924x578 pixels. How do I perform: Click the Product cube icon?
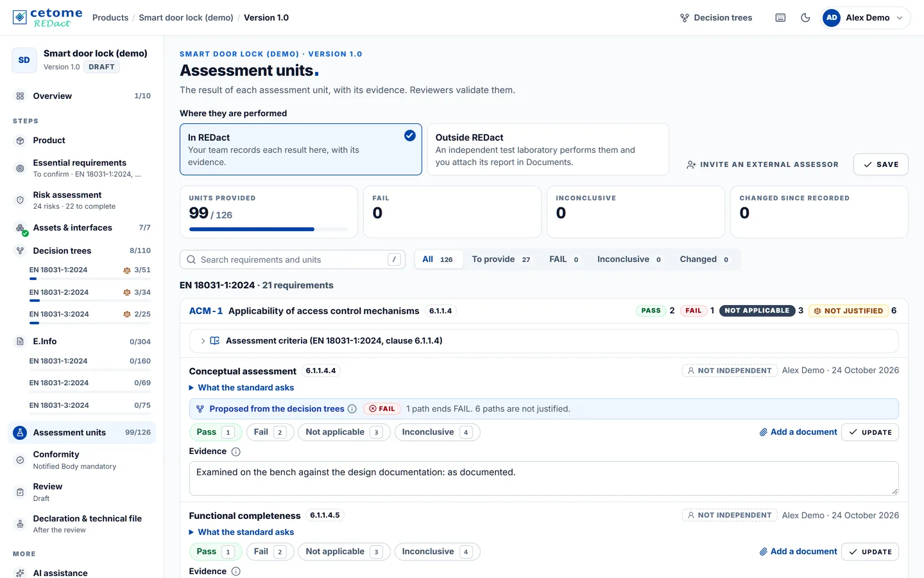tap(20, 141)
